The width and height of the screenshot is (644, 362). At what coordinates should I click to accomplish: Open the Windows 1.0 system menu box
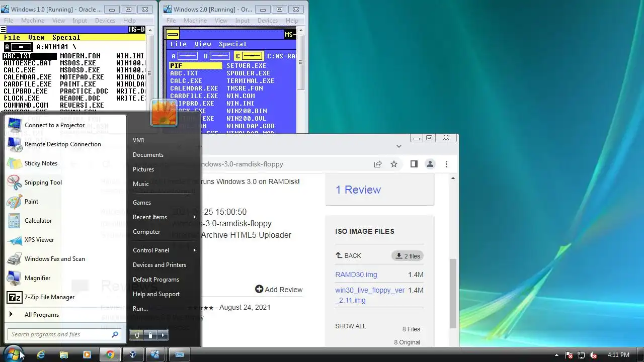(3, 30)
